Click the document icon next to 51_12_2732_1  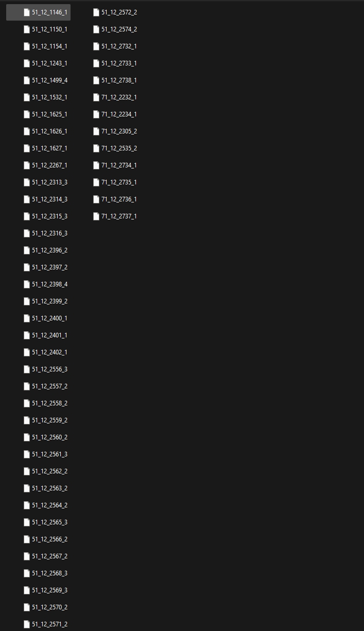(x=96, y=46)
